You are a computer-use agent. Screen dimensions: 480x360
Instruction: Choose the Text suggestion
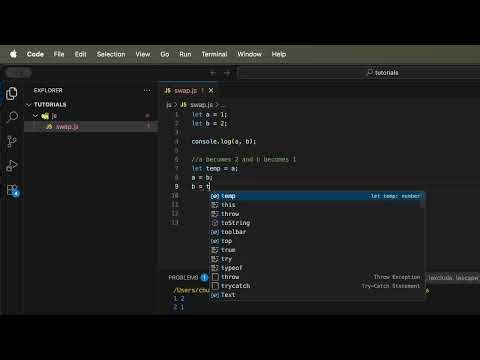[x=316, y=295]
